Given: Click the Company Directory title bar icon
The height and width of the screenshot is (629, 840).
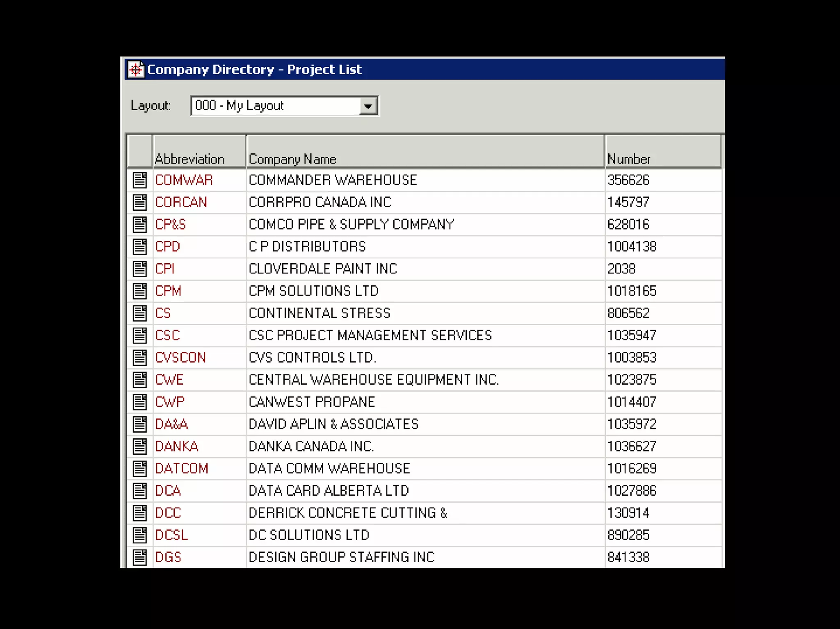Looking at the screenshot, I should tap(136, 69).
